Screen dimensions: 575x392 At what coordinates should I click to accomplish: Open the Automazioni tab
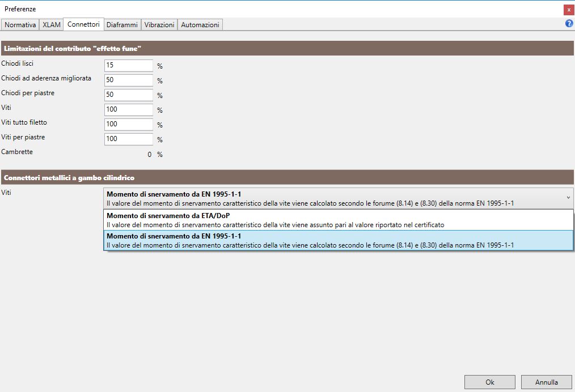pyautogui.click(x=200, y=24)
